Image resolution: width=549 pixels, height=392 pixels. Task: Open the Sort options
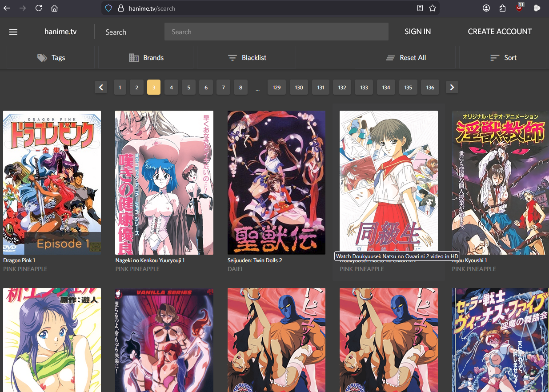click(x=503, y=58)
